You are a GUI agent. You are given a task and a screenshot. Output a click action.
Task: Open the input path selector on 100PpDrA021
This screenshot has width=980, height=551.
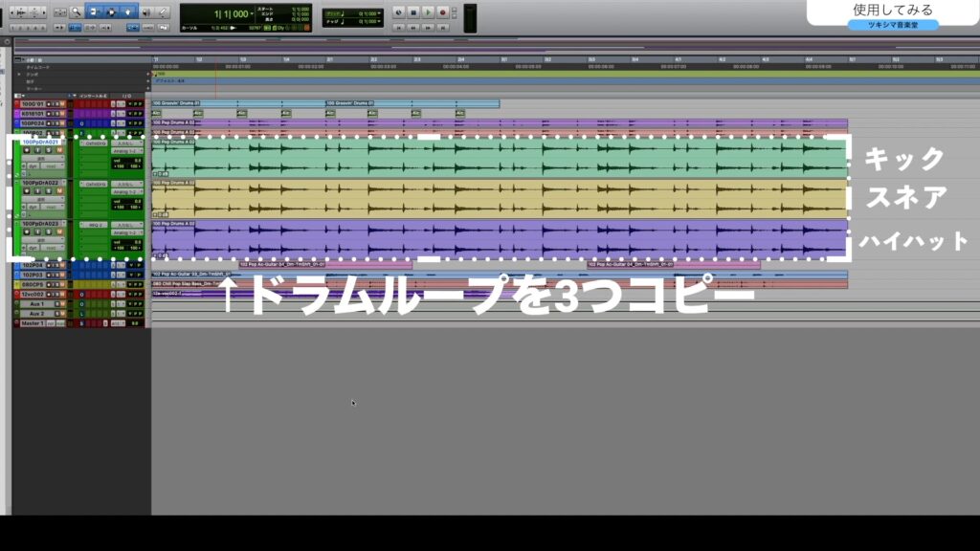(x=127, y=143)
